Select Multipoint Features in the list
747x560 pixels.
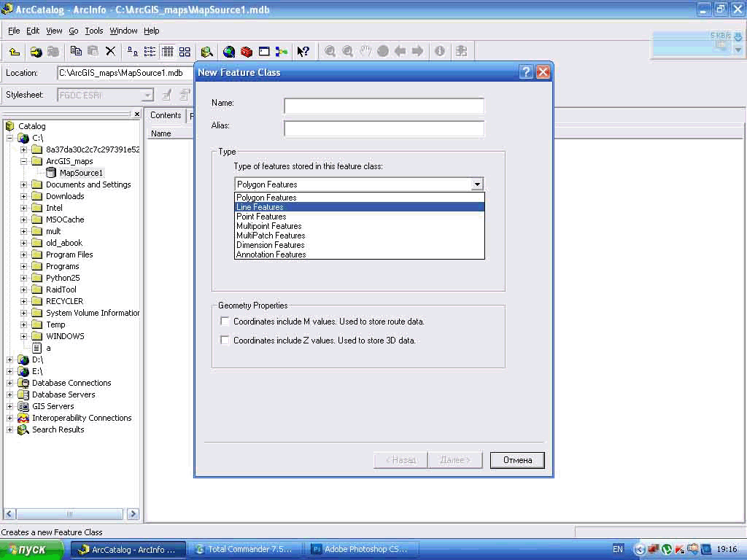(x=360, y=226)
